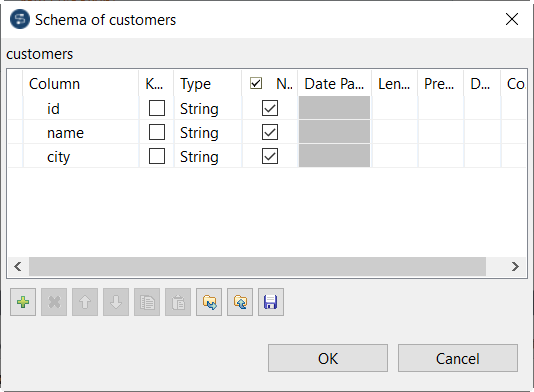534x392 pixels.
Task: Click the paste columns clipboard icon
Action: pos(178,302)
